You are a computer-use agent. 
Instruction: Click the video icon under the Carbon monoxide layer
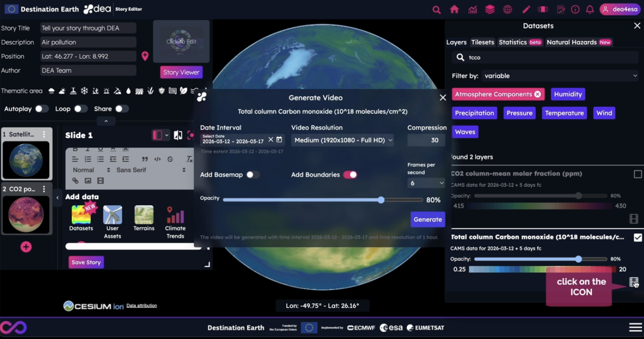pyautogui.click(x=633, y=282)
